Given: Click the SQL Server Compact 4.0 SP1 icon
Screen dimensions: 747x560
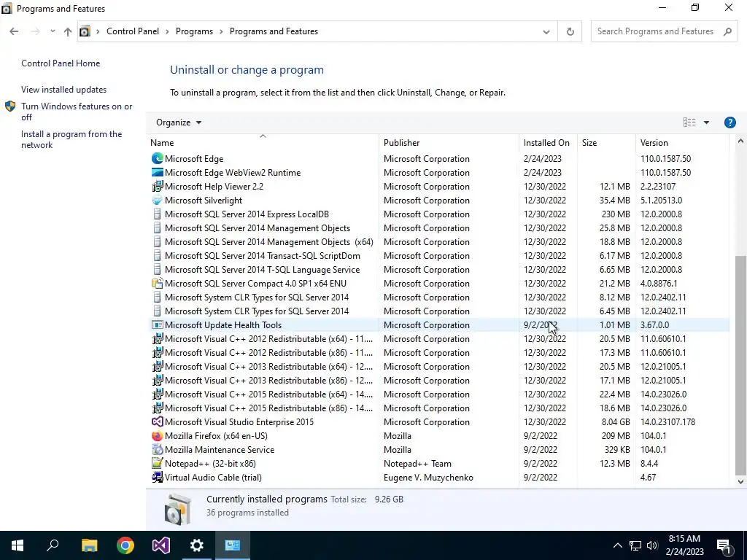Looking at the screenshot, I should [x=158, y=284].
